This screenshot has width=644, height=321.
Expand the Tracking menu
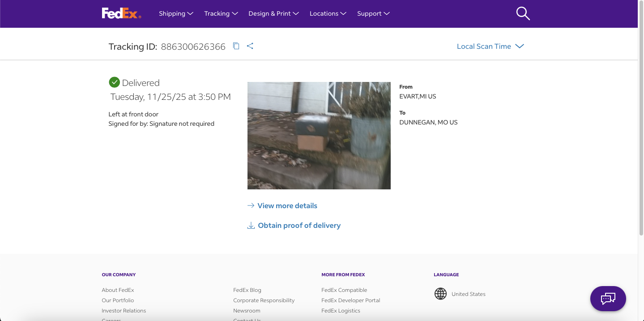tap(221, 13)
